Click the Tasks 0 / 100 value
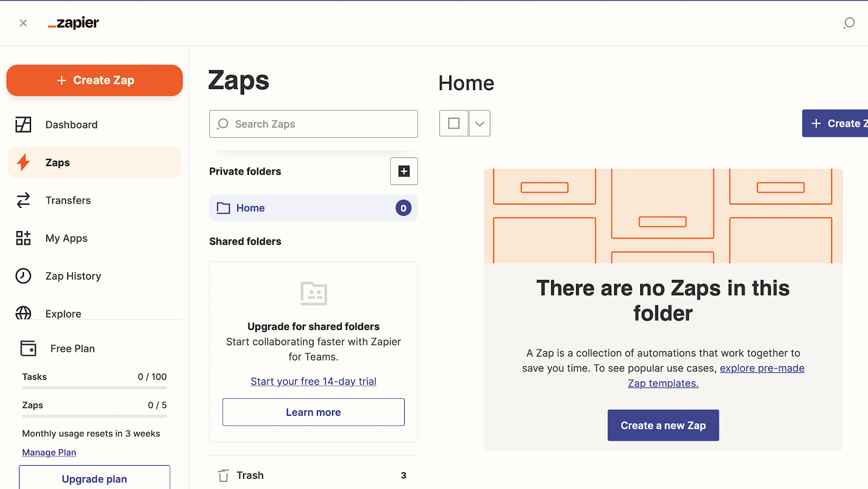 pos(152,377)
